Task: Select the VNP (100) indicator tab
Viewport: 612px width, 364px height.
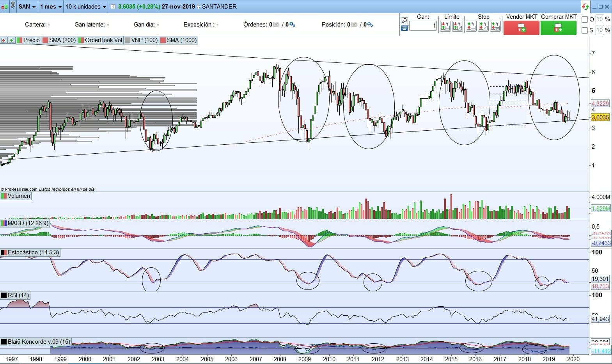Action: (141, 40)
